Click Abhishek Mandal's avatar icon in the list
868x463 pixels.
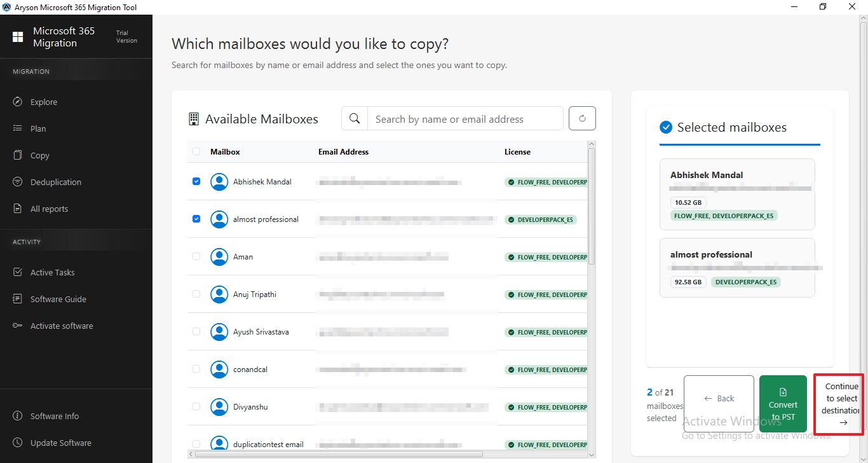coord(219,182)
